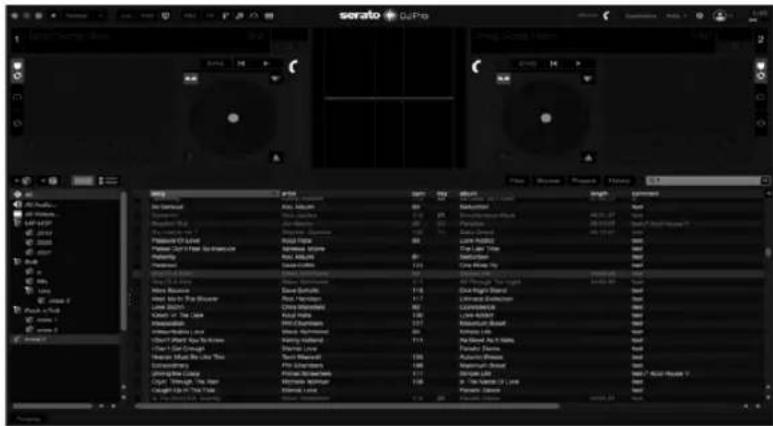Image resolution: width=773 pixels, height=426 pixels.
Task: Click the crescent icon in the top bar
Action: click(x=606, y=16)
